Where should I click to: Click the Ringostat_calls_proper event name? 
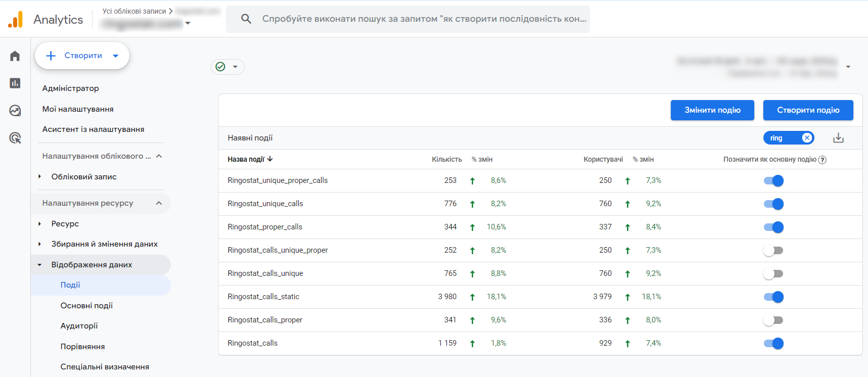click(265, 320)
